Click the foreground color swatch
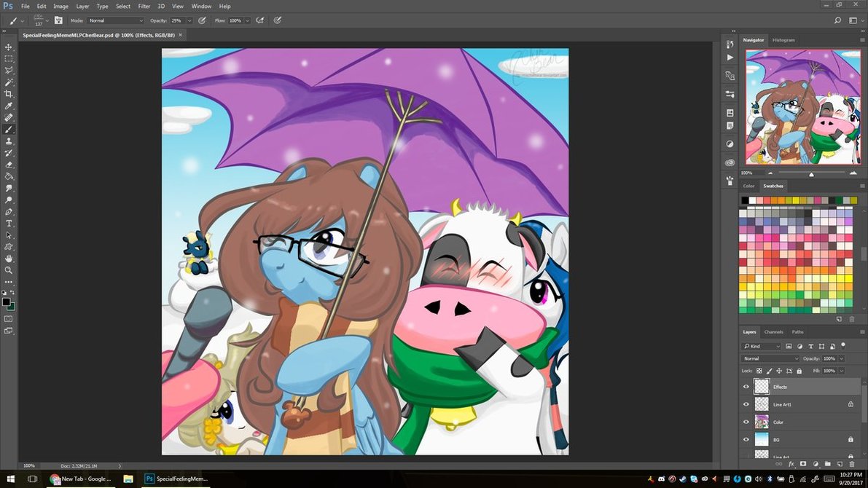The height and width of the screenshot is (488, 868). click(7, 302)
